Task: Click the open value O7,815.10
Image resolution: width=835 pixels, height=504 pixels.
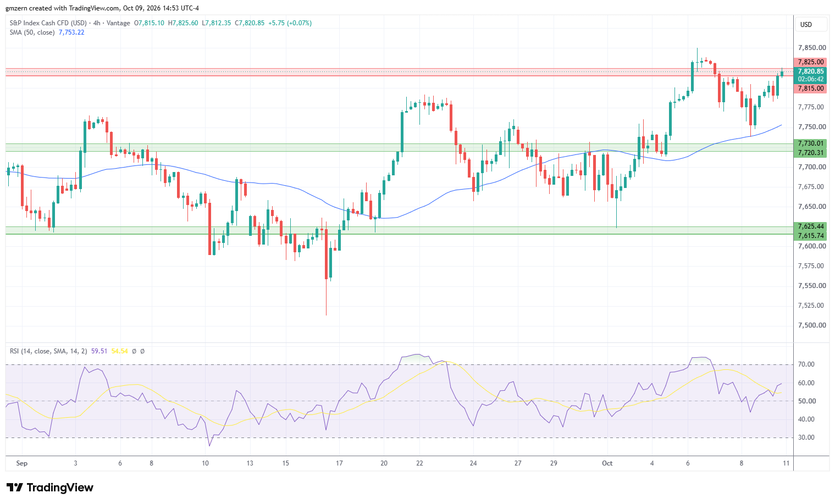Action: [x=150, y=23]
